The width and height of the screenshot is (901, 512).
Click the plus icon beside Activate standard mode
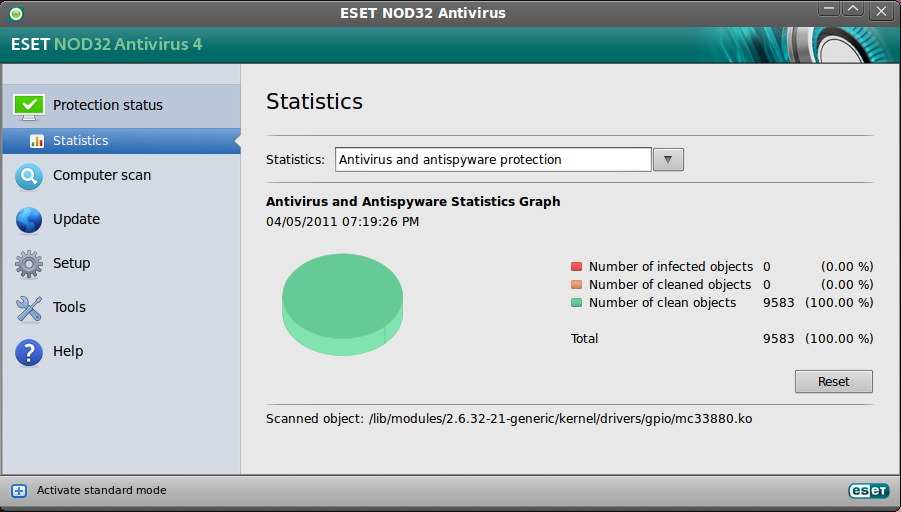tap(19, 491)
